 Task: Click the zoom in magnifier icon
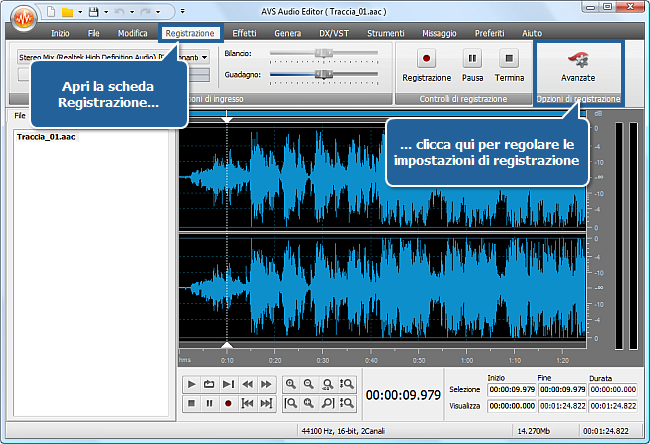(291, 384)
